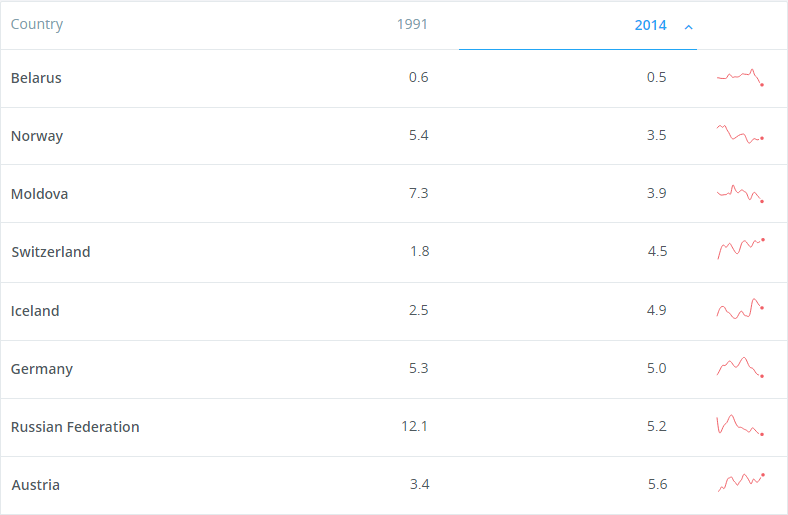Open the Austria sparkline trend chart
Viewport: 788px width, 515px height.
pyautogui.click(x=741, y=482)
